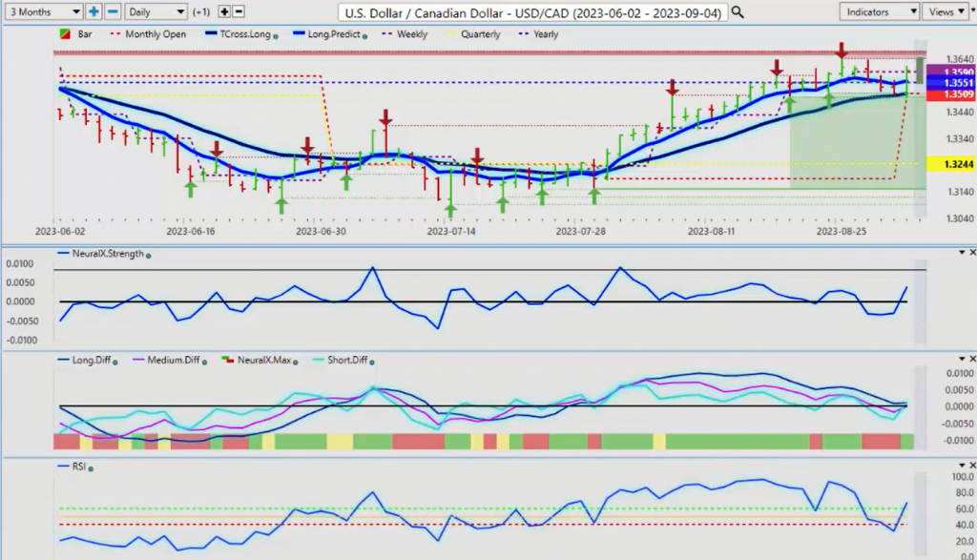The width and height of the screenshot is (977, 560).
Task: Click the Monthly Open legend label
Action: point(156,34)
